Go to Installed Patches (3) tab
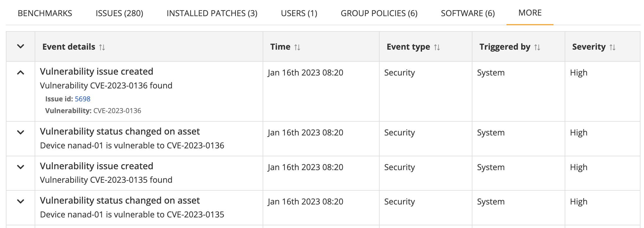644x228 pixels. pyautogui.click(x=212, y=13)
